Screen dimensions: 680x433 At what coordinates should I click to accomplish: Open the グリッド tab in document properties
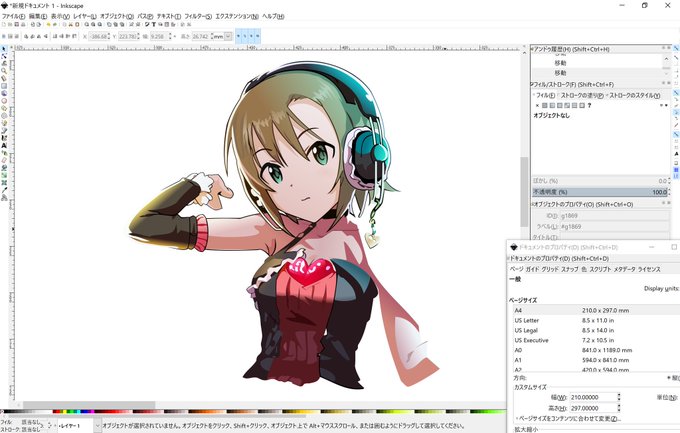point(549,269)
